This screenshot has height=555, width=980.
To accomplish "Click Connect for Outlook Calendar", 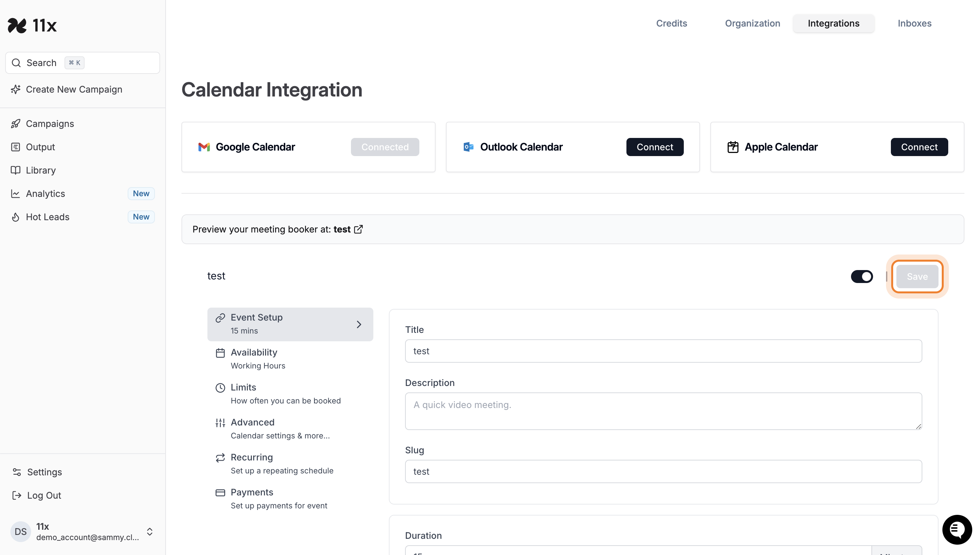I will click(x=655, y=147).
